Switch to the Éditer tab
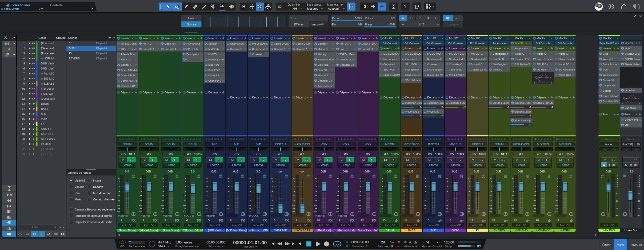644x250 pixels. (606, 245)
